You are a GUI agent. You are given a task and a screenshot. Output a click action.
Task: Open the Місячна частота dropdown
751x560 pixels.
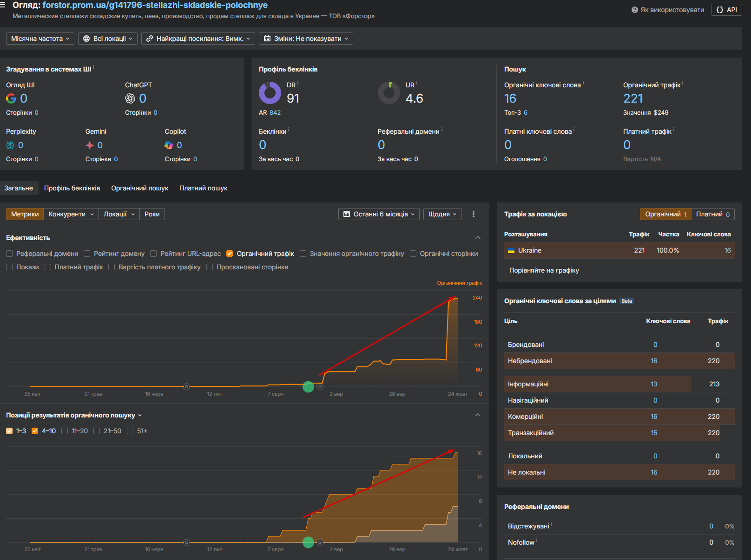[40, 39]
